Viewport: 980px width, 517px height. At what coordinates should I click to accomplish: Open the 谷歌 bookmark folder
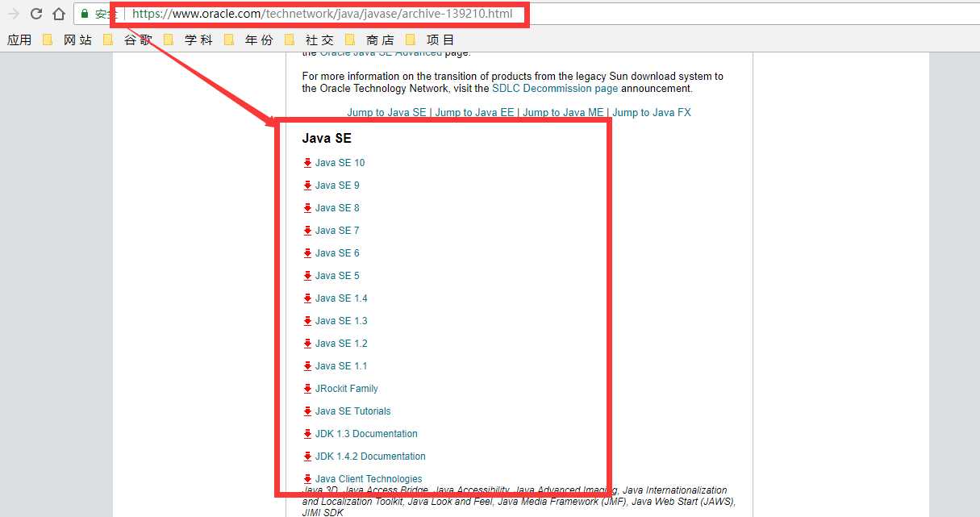coord(128,40)
